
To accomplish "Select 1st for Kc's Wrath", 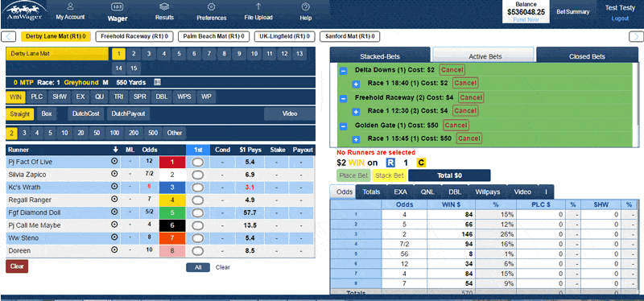I will [x=197, y=188].
